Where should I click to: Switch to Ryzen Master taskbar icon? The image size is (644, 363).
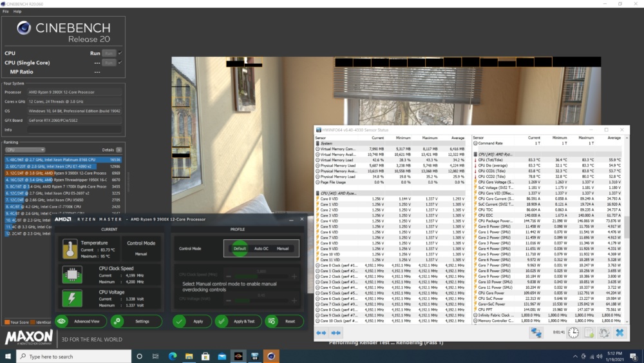point(238,357)
